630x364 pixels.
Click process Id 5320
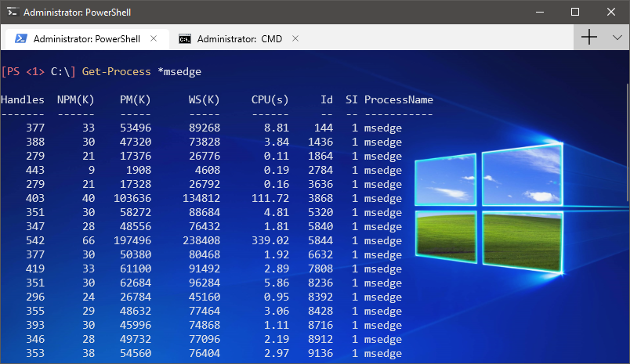320,212
